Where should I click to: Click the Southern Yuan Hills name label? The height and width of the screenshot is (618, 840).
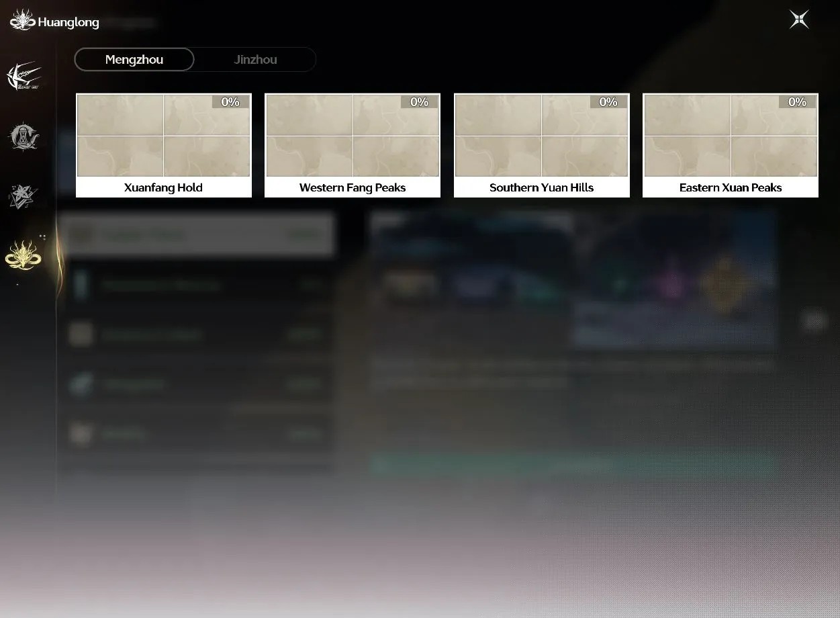click(542, 188)
